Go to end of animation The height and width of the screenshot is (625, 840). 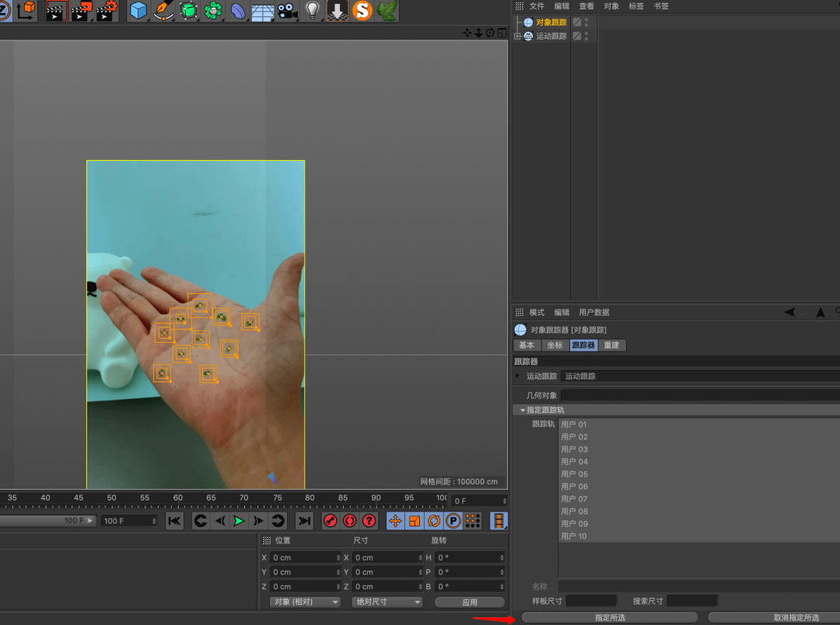pyautogui.click(x=304, y=521)
